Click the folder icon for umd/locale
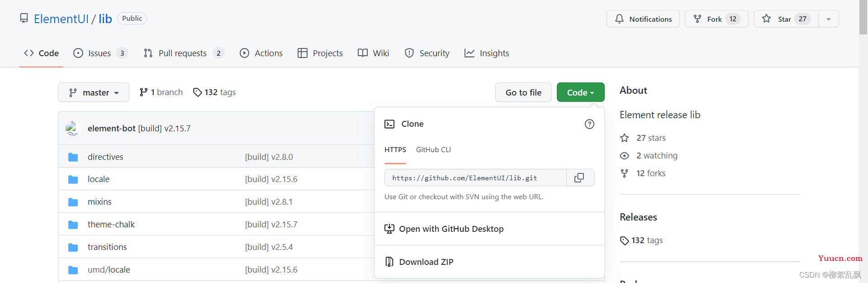 pyautogui.click(x=73, y=270)
